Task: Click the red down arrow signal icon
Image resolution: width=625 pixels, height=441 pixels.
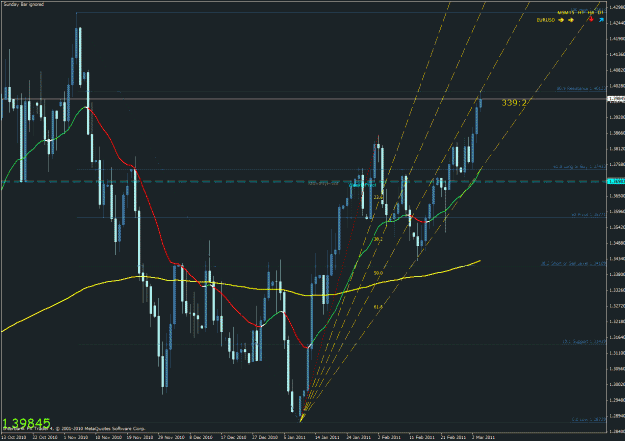Action: (591, 19)
